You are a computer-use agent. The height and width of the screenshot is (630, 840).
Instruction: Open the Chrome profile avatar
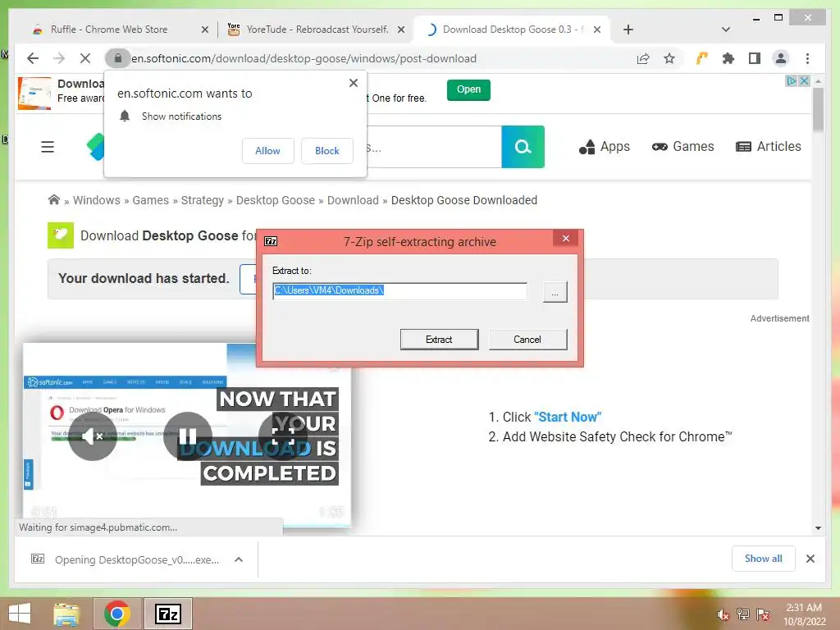[x=781, y=58]
